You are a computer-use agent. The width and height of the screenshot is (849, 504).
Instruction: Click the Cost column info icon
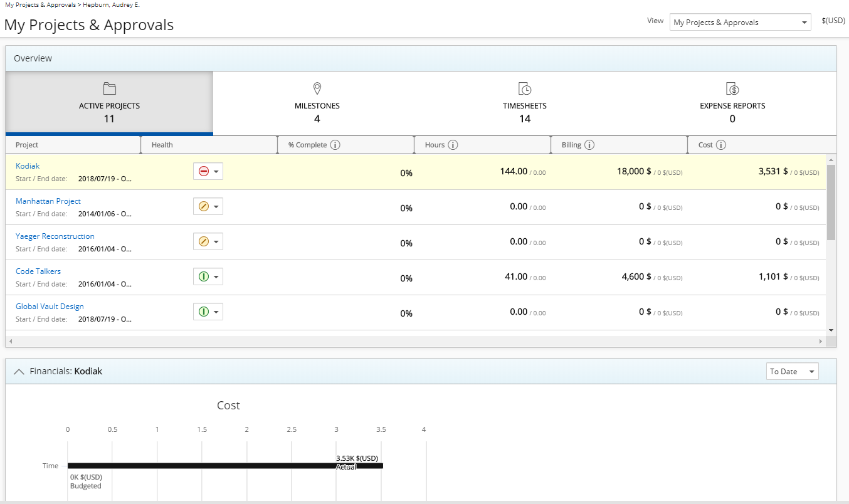coord(721,145)
